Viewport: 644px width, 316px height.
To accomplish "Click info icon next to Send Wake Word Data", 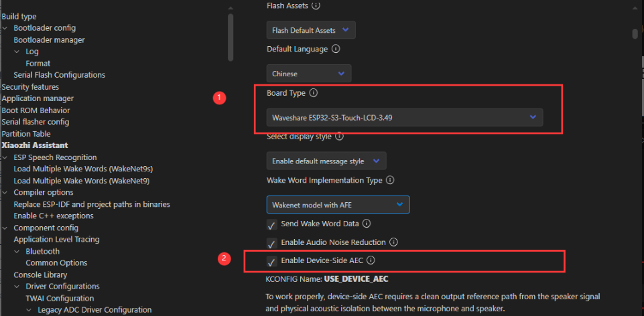I will click(367, 224).
